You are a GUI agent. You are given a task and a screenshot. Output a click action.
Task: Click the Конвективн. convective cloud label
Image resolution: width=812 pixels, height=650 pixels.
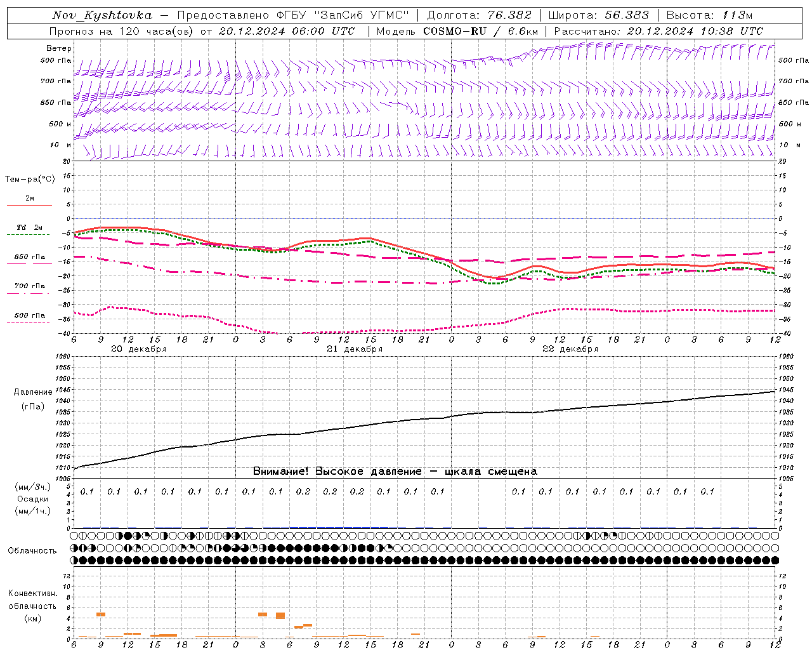click(32, 594)
